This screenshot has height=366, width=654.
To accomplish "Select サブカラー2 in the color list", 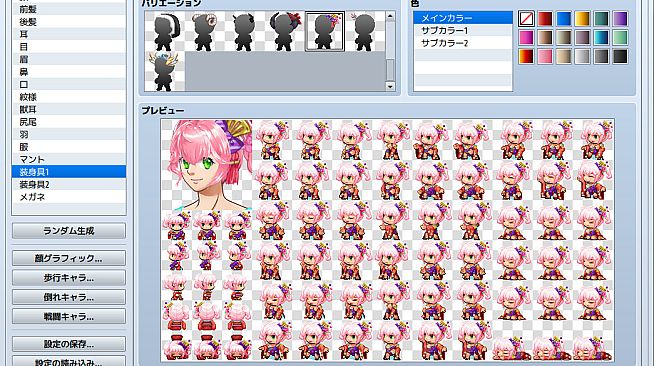I will (x=463, y=43).
